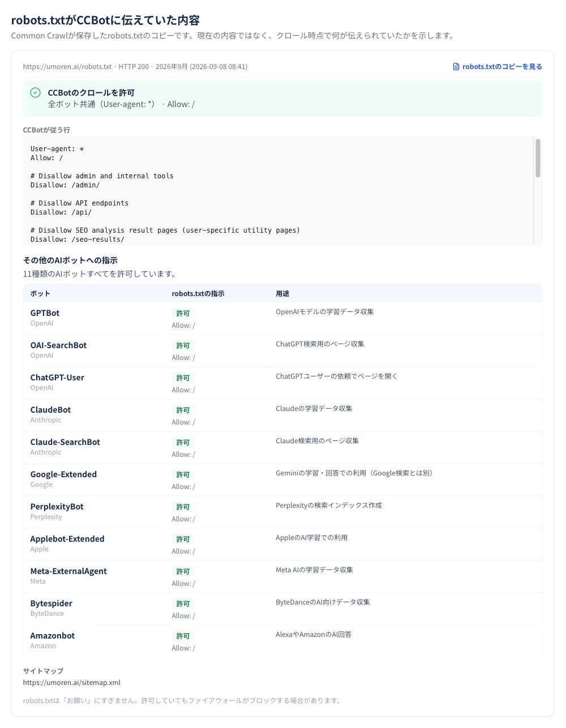Click the ボット column header
Screen dimensions: 566x728
coord(40,294)
